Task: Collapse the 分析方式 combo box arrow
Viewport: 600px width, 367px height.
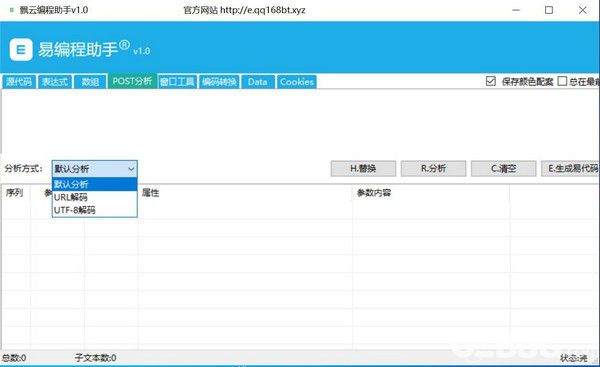Action: pos(131,169)
